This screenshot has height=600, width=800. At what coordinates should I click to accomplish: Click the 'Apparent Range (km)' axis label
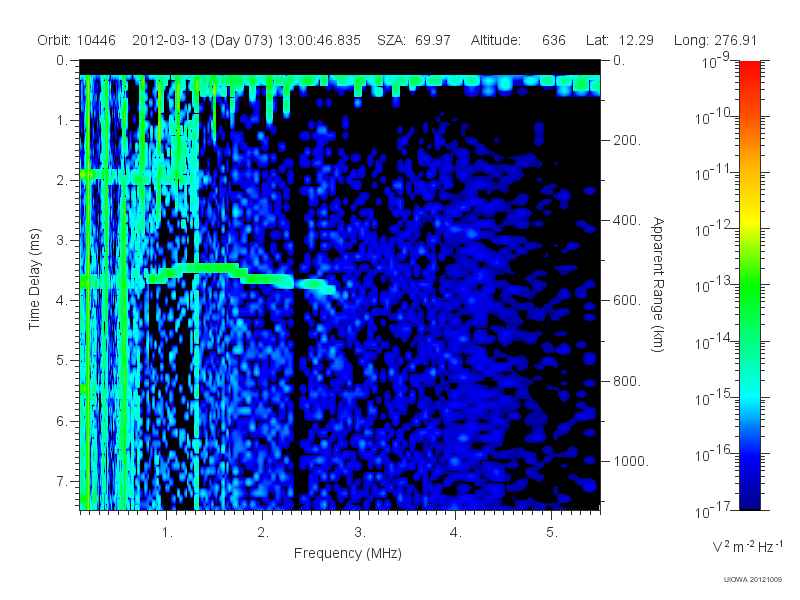click(658, 284)
